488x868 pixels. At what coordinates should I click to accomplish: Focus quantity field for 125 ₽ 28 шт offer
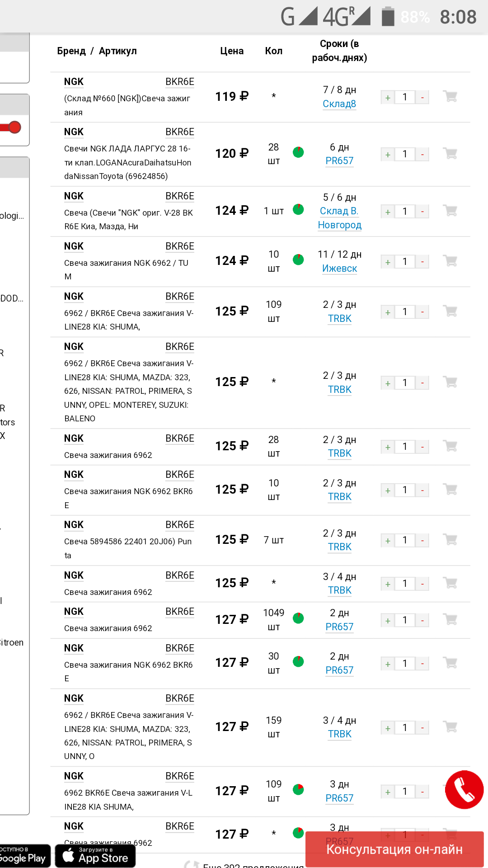tap(405, 447)
